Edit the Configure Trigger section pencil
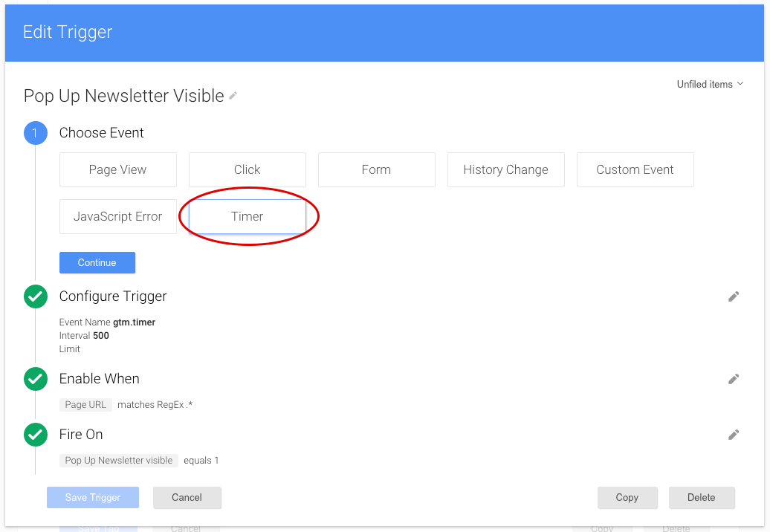The image size is (770, 532). (733, 296)
